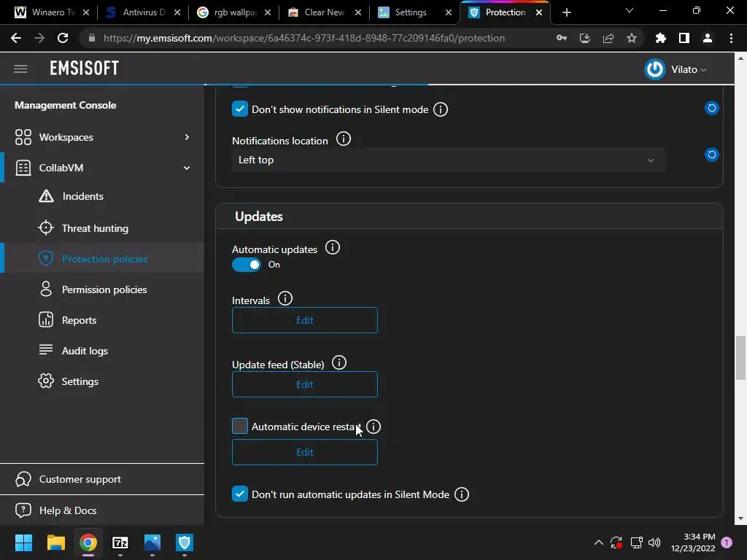Reset the silent mode notifications setting

pos(712,108)
